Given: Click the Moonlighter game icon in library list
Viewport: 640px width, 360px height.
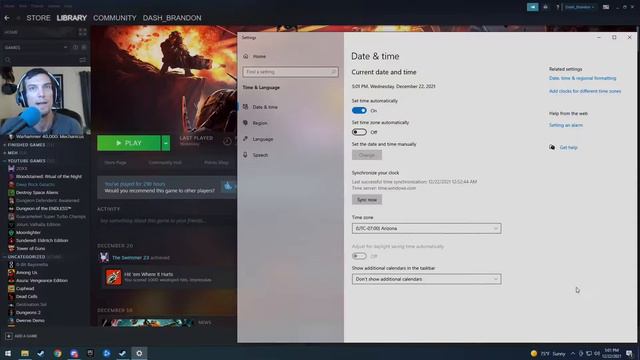Looking at the screenshot, I should 11,233.
